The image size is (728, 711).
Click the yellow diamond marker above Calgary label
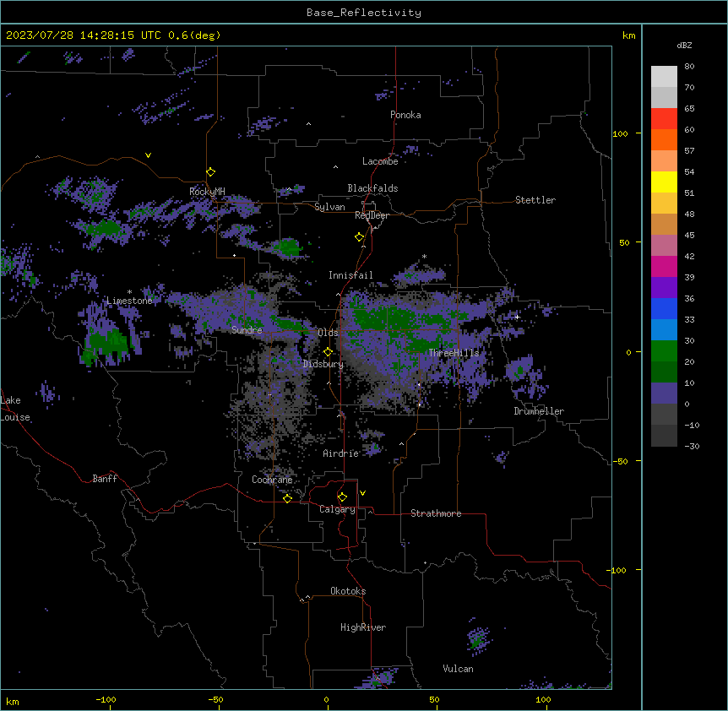342,497
